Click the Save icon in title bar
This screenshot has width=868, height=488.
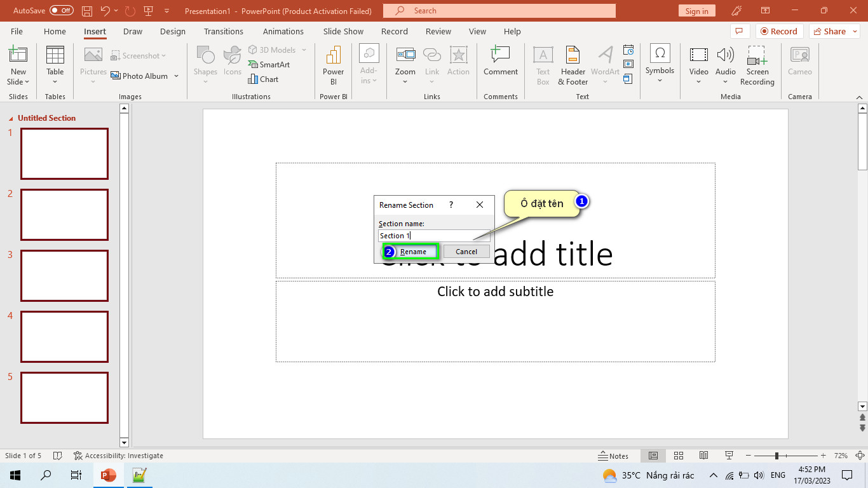(87, 11)
